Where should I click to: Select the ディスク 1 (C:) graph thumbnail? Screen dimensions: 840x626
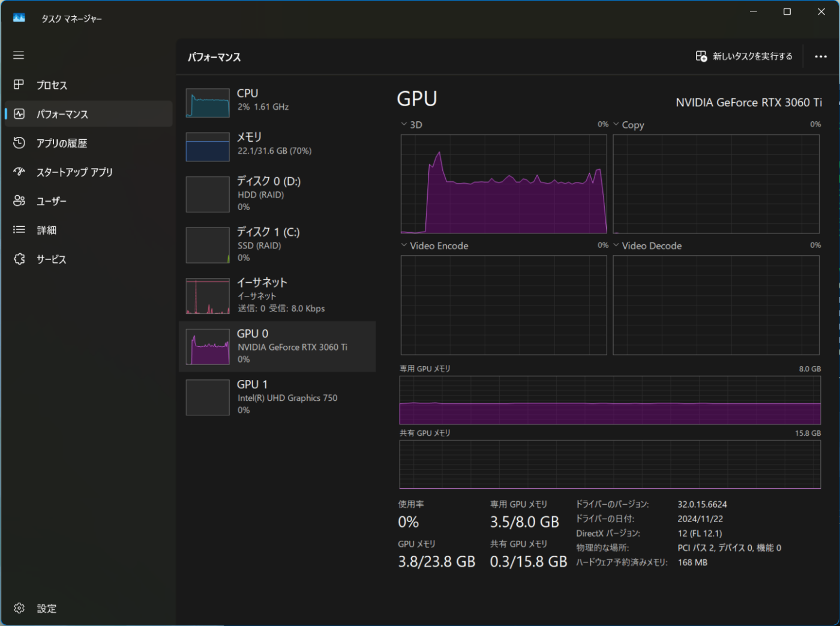(208, 245)
